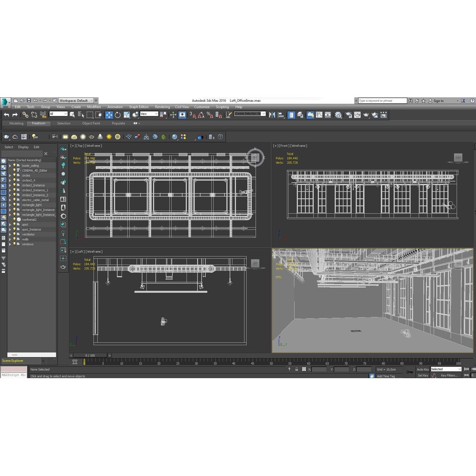The image size is (476, 476).
Task: Toggle visibility bulb of boole_ceiling
Action: (x=14, y=165)
